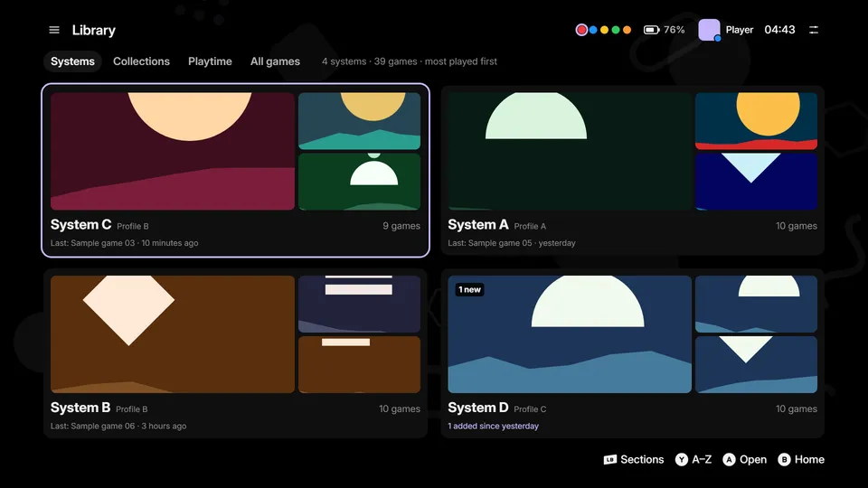Click the green status dot
The image size is (868, 488).
click(x=616, y=30)
